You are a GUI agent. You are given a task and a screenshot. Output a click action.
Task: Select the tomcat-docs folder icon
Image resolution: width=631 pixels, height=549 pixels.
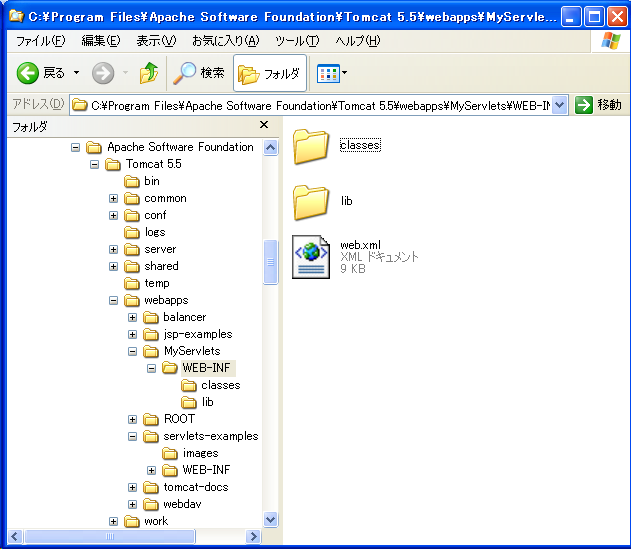pyautogui.click(x=151, y=487)
